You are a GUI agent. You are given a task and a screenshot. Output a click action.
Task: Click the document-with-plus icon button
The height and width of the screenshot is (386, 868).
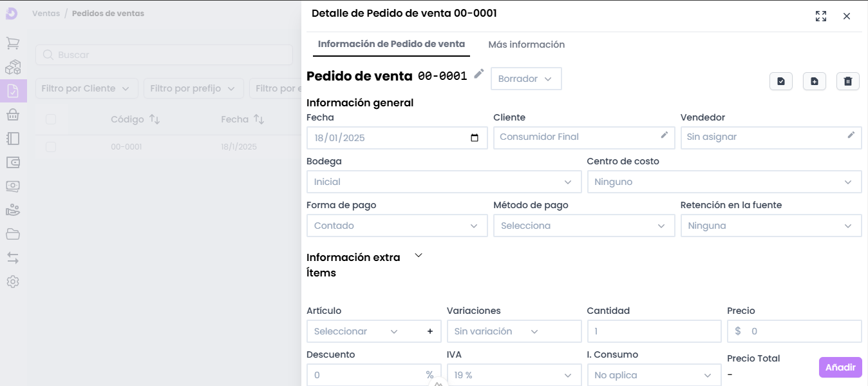(x=814, y=81)
